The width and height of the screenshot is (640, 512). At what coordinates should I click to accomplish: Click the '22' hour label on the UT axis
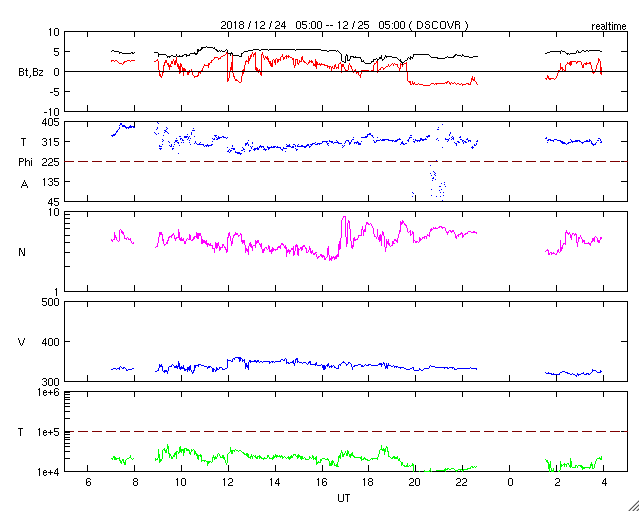coord(461,483)
